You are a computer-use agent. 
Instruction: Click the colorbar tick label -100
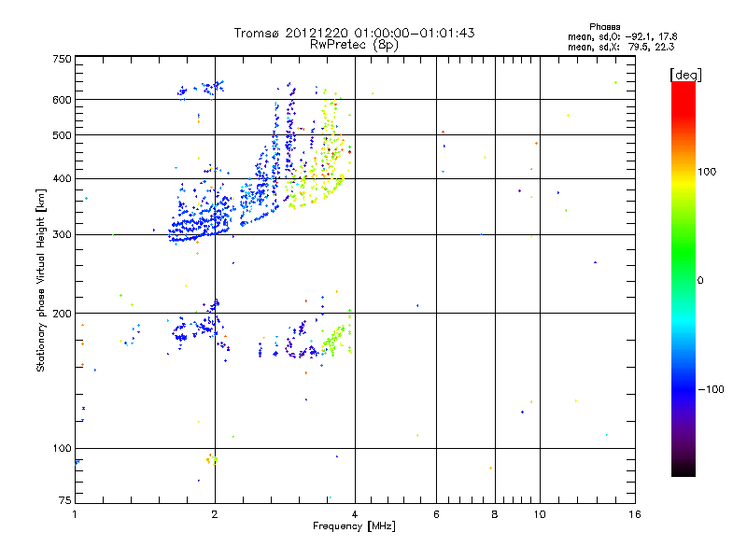tap(711, 389)
